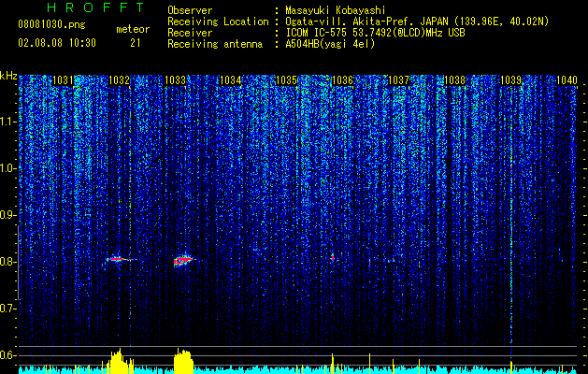Image resolution: width=588 pixels, height=374 pixels.
Task: Click the date stamp 02.08.08 10:30
Action: pyautogui.click(x=57, y=43)
